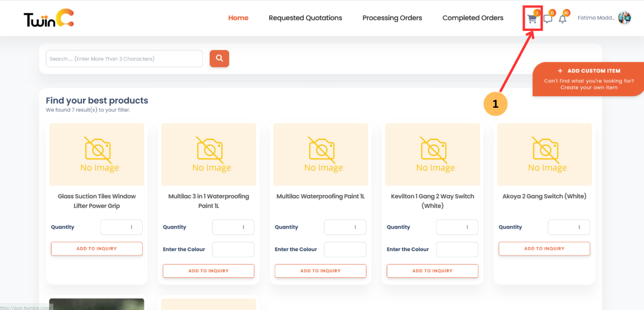644x310 pixels.
Task: Go to the Home tab
Action: click(238, 18)
